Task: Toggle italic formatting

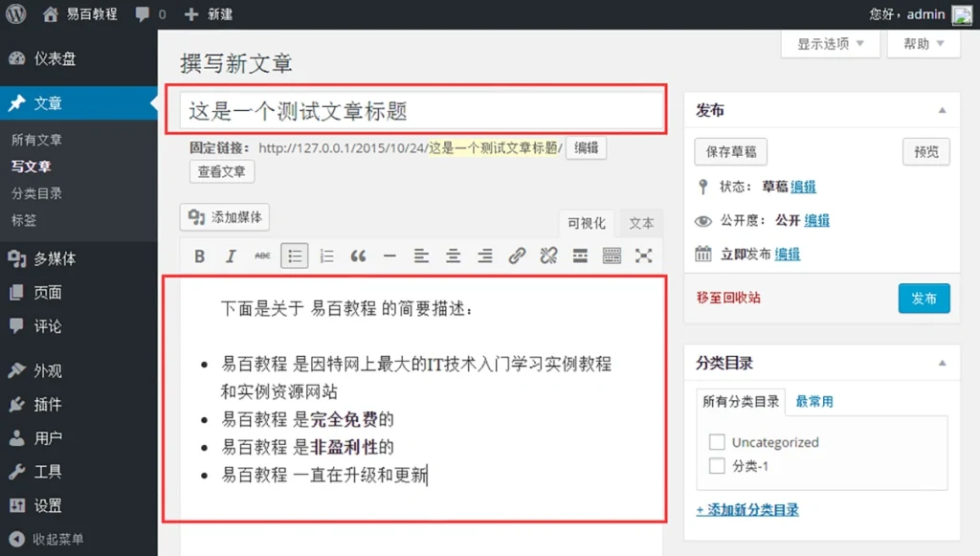Action: tap(231, 256)
